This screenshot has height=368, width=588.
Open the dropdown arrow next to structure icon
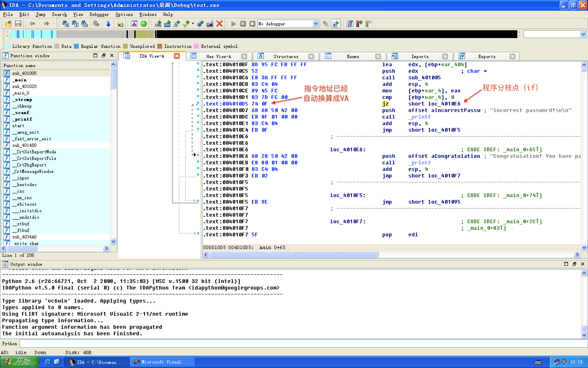point(193,24)
